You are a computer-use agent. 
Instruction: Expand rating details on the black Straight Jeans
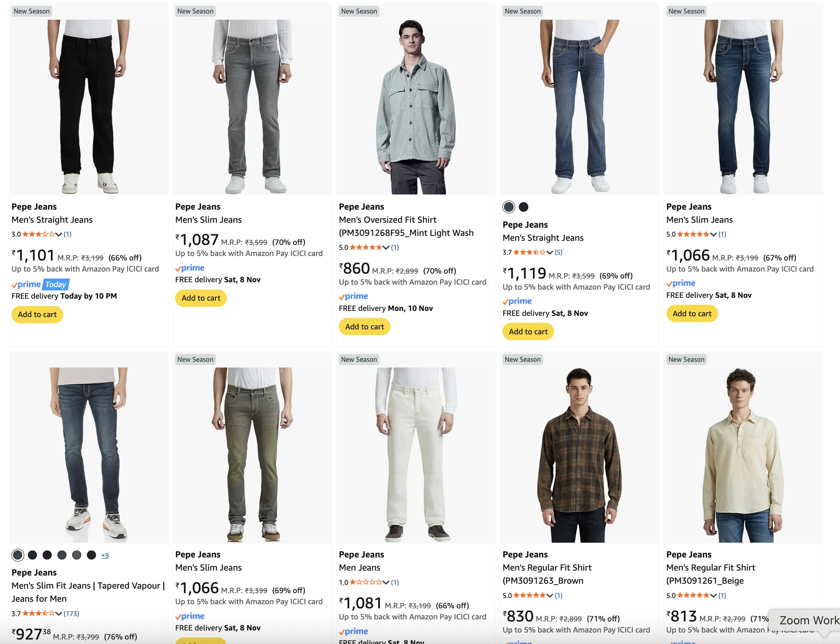59,235
